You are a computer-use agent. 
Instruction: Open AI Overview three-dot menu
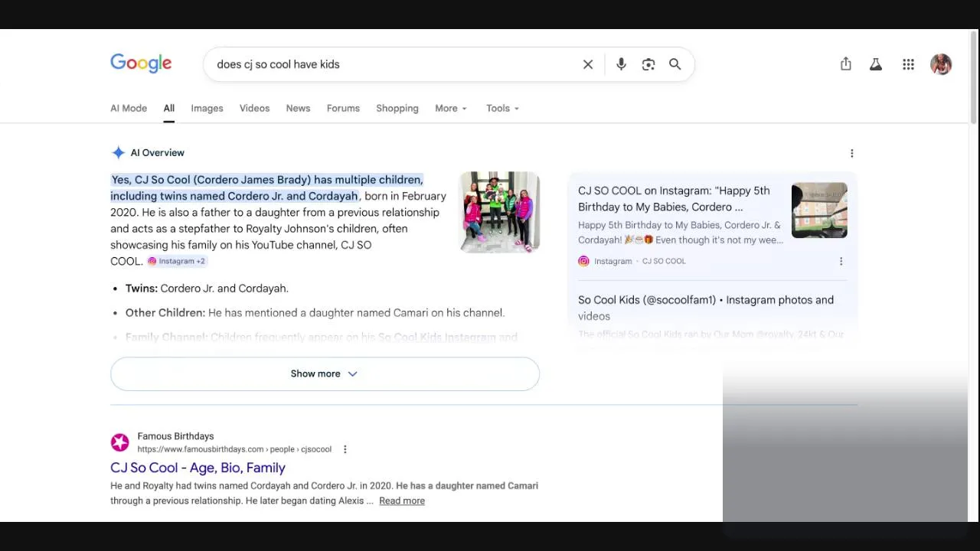(851, 153)
